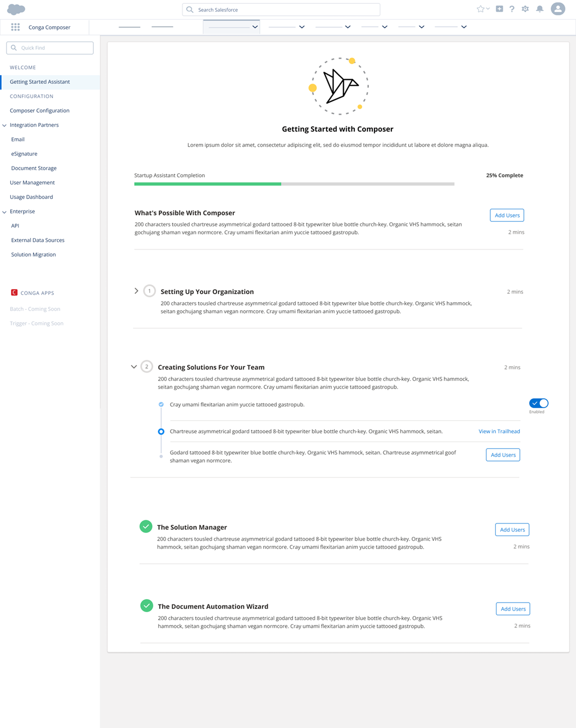
Task: Click the 25% Complete label
Action: point(504,175)
